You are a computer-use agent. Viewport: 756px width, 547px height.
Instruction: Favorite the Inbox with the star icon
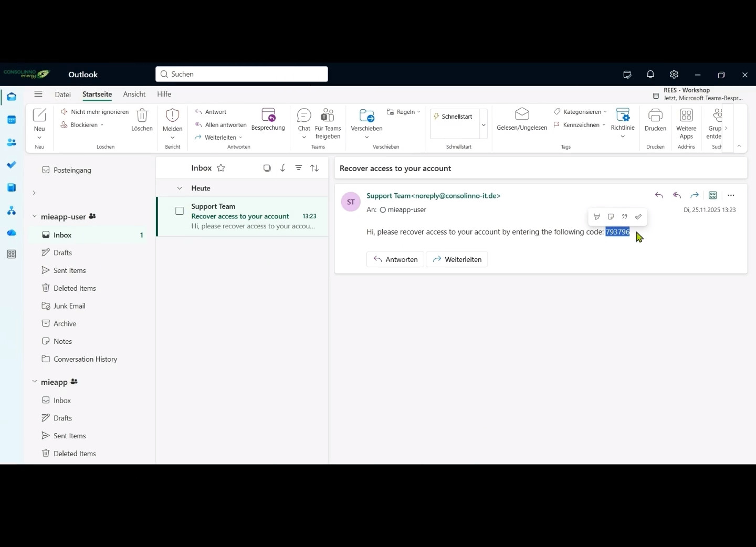point(221,168)
